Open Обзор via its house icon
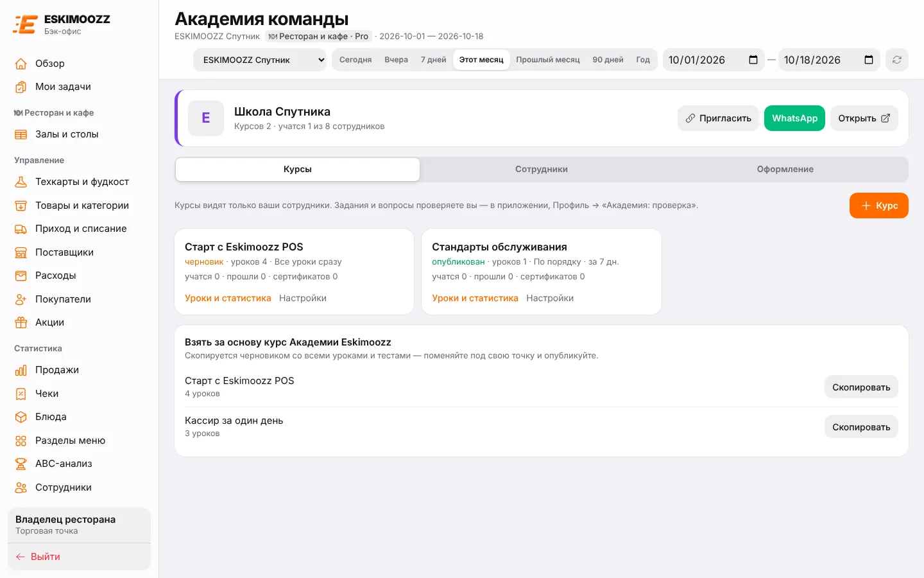The image size is (924, 578). tap(21, 64)
